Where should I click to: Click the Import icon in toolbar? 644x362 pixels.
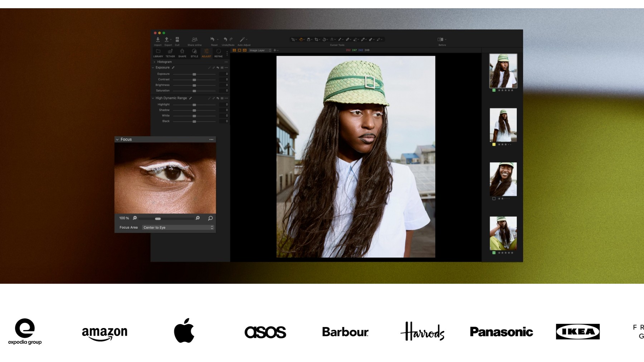158,39
